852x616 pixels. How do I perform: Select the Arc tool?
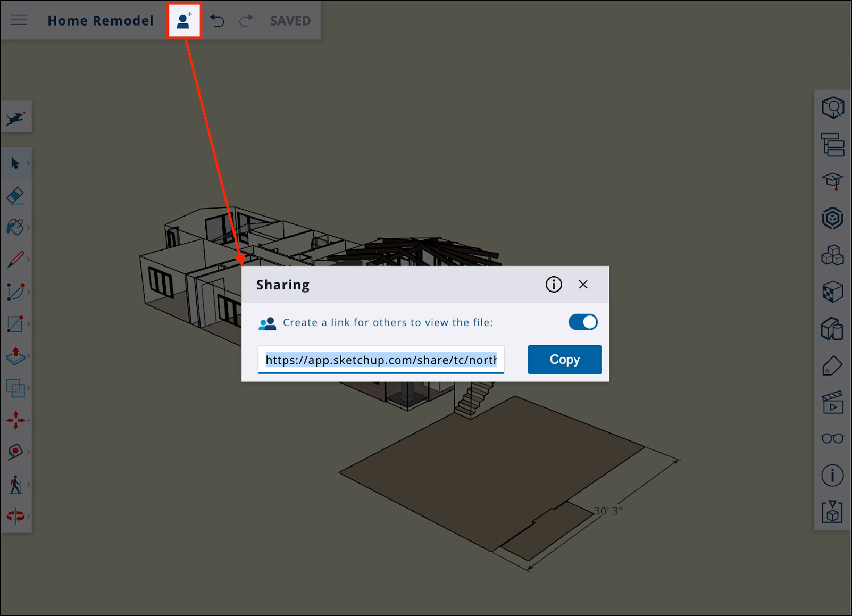click(x=15, y=292)
